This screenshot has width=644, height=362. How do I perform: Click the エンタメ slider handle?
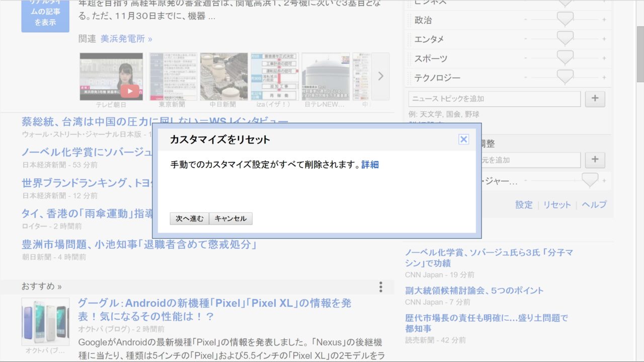click(x=565, y=38)
